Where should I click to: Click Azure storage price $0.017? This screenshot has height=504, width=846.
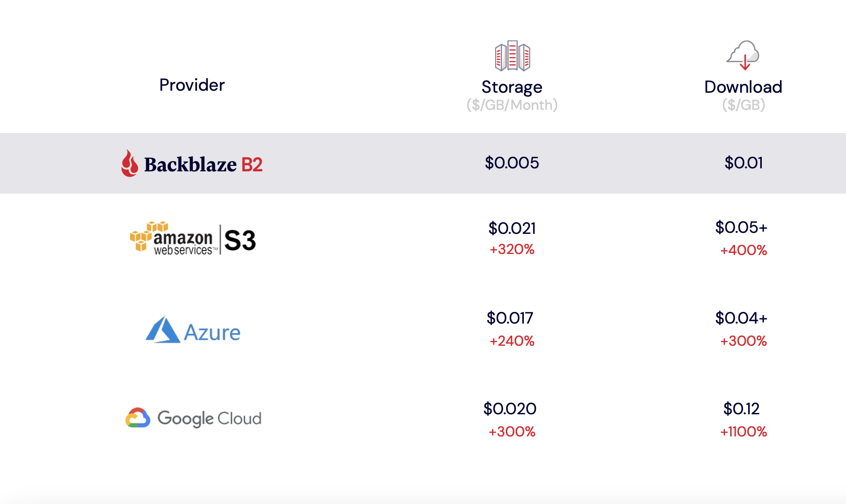[x=510, y=318]
